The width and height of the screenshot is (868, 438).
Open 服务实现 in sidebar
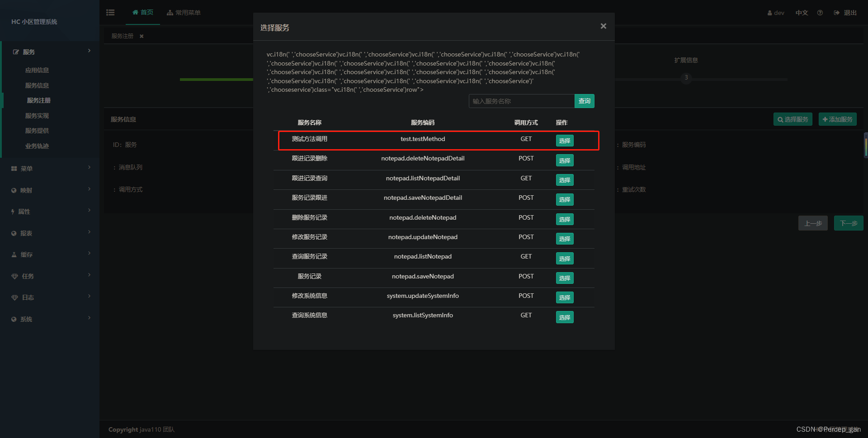37,116
